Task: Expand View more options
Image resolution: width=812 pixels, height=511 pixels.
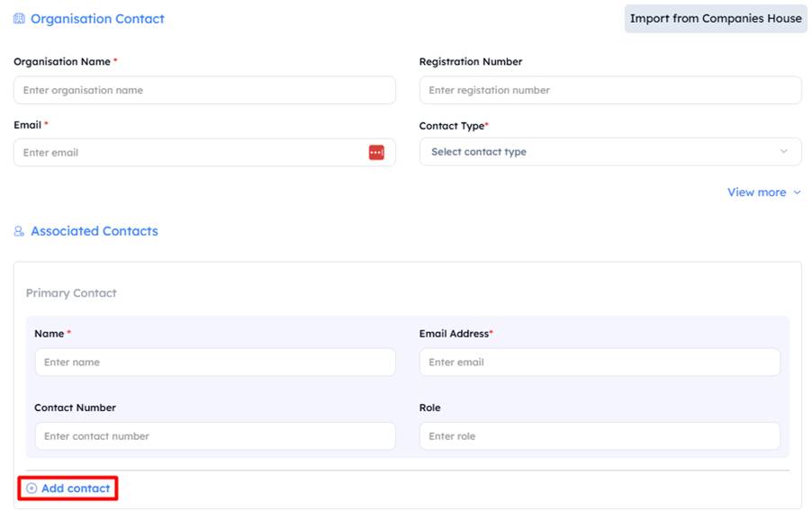Action: pyautogui.click(x=764, y=193)
